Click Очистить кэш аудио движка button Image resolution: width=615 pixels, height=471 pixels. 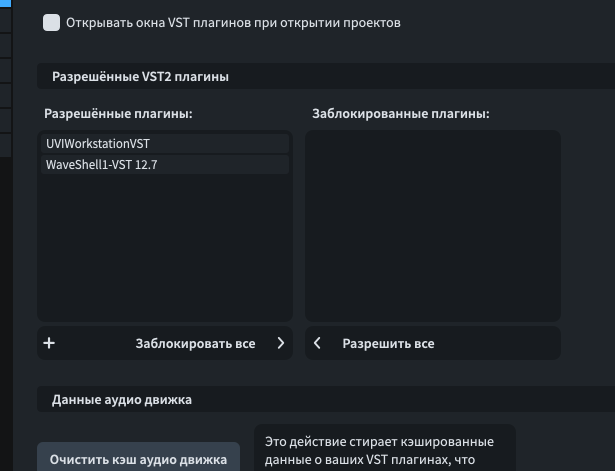pyautogui.click(x=139, y=460)
